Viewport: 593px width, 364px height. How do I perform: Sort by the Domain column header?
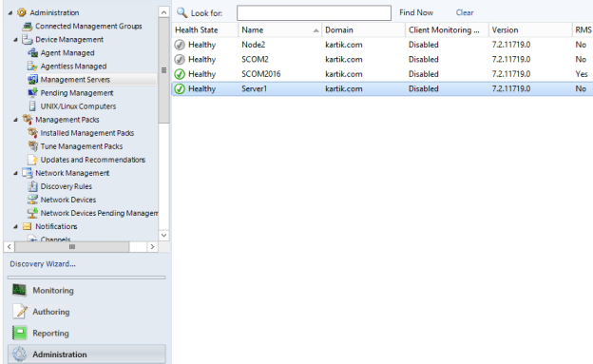tap(363, 29)
